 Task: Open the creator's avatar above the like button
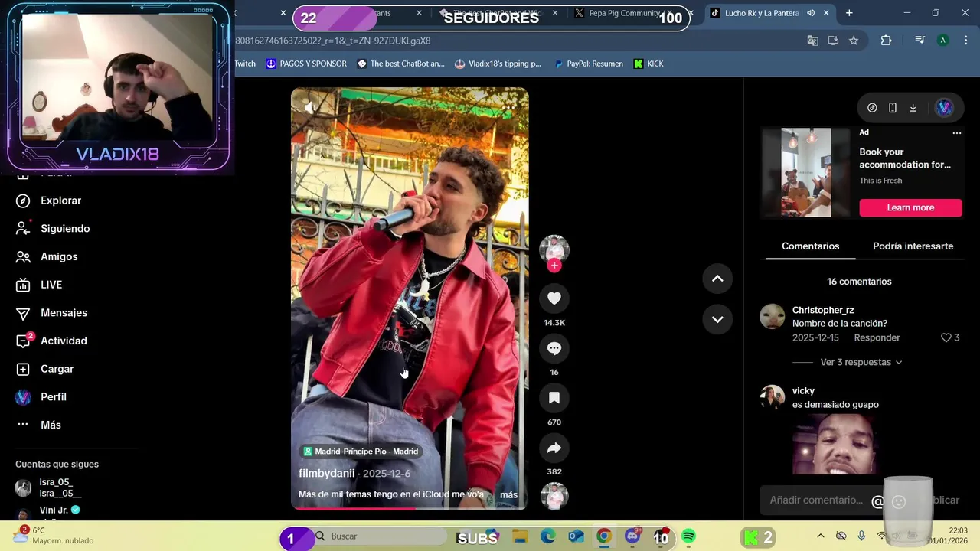pyautogui.click(x=554, y=249)
